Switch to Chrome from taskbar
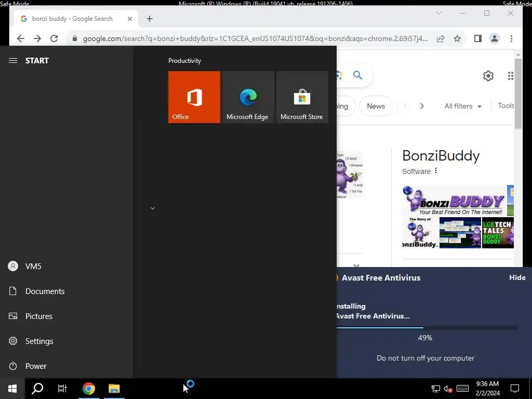This screenshot has width=532, height=399. coord(88,389)
